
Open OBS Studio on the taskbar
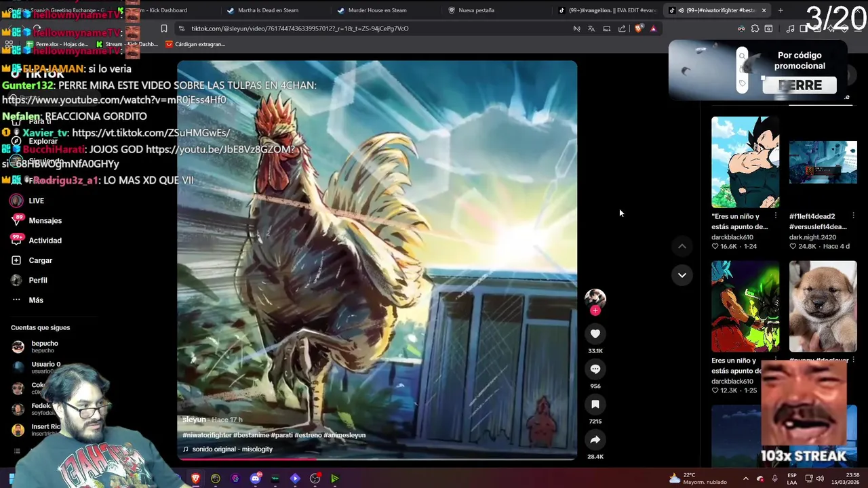click(315, 479)
